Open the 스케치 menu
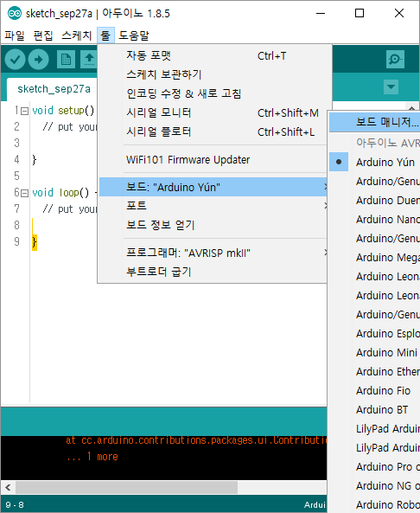Screen dimensions: 420x513 (x=77, y=35)
